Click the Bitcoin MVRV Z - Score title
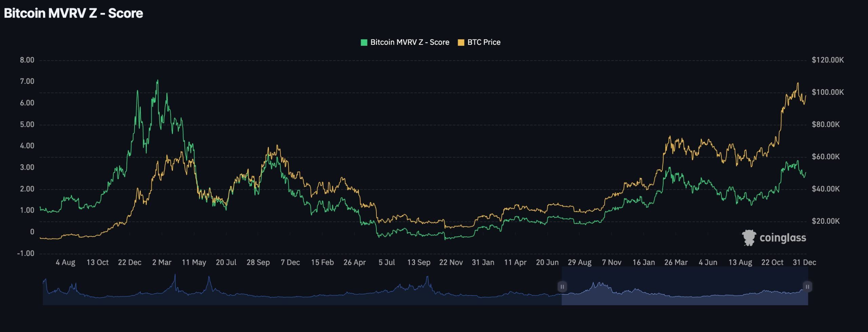The height and width of the screenshot is (332, 868). pos(73,13)
